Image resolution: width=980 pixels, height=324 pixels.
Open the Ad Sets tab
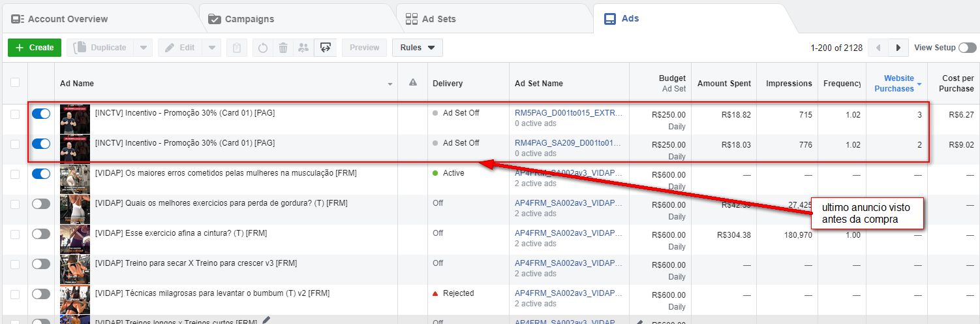pos(438,19)
